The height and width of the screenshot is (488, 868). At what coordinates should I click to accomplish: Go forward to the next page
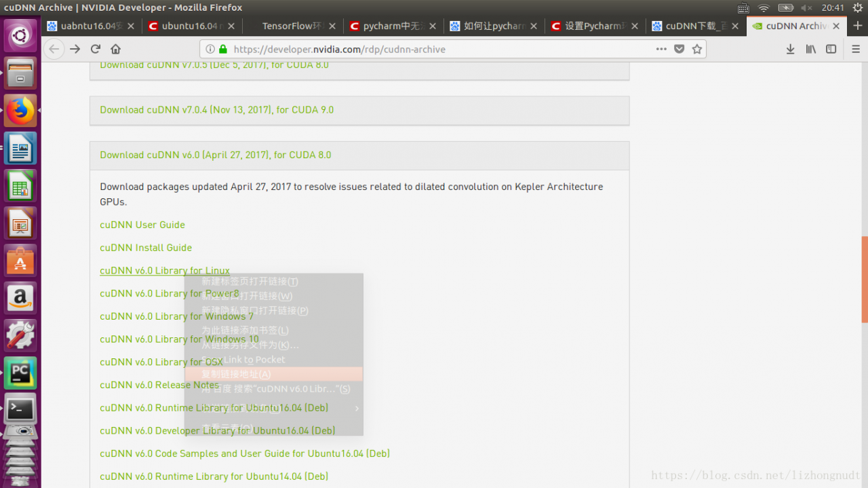[75, 49]
